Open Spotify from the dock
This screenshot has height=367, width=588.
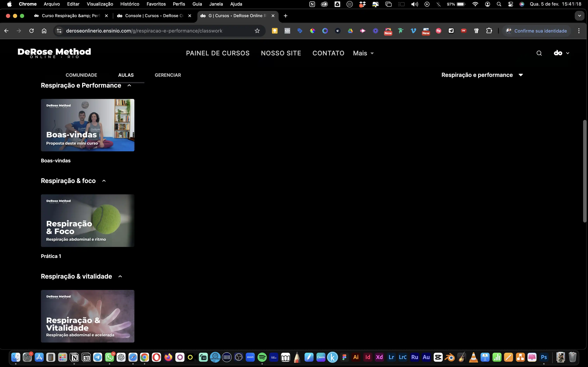click(262, 357)
